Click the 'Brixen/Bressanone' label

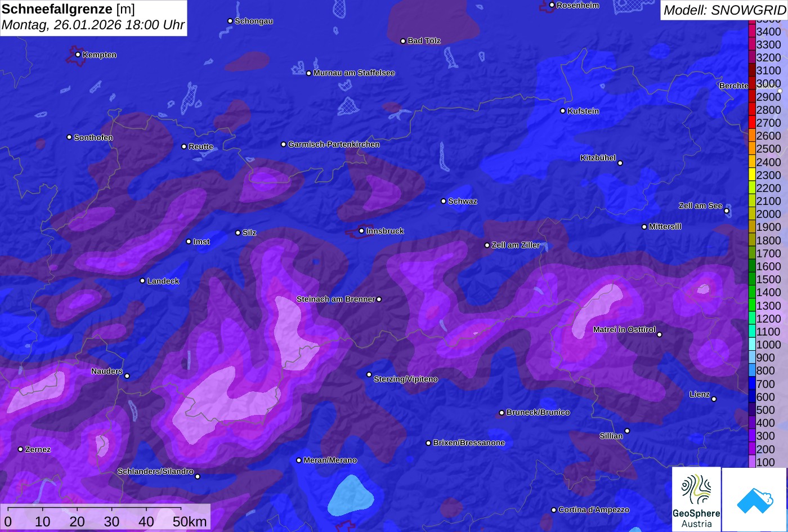pyautogui.click(x=469, y=442)
